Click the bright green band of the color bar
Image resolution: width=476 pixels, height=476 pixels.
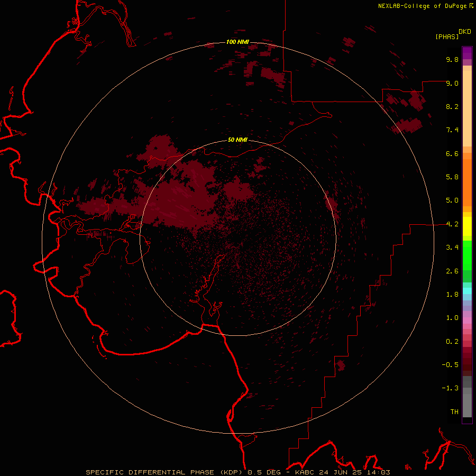point(467,255)
